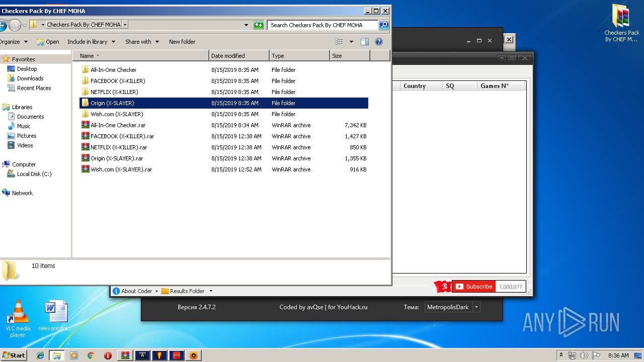Click the network icon in system tray

pyautogui.click(x=572, y=355)
